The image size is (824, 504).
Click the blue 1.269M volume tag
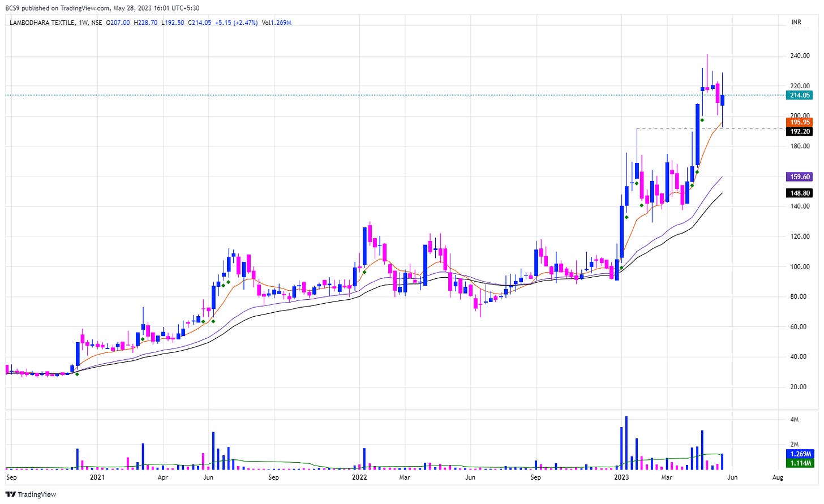click(800, 454)
